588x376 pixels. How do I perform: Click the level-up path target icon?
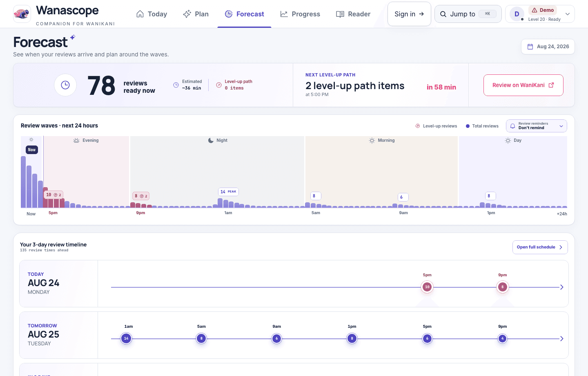pyautogui.click(x=219, y=85)
